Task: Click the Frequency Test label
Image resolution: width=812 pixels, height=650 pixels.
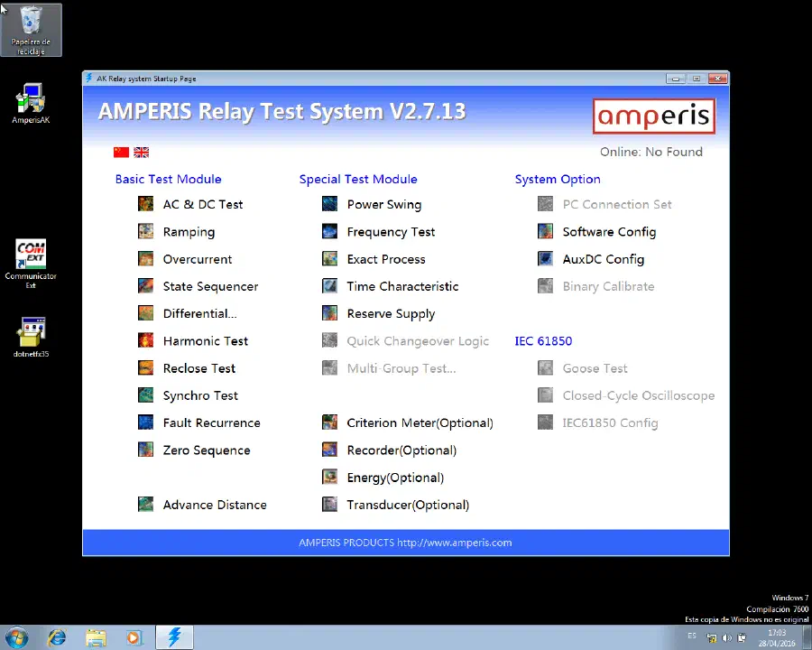Action: [391, 232]
